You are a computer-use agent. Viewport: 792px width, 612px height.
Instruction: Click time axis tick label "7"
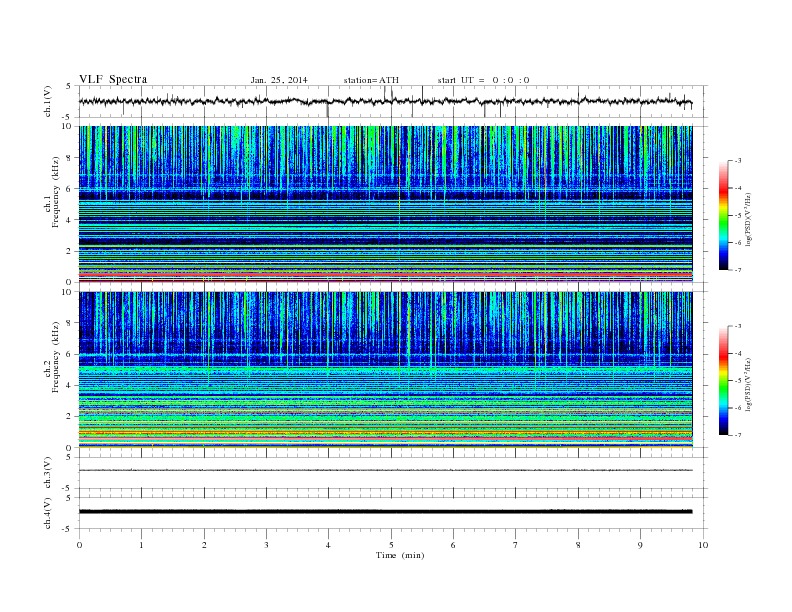516,545
